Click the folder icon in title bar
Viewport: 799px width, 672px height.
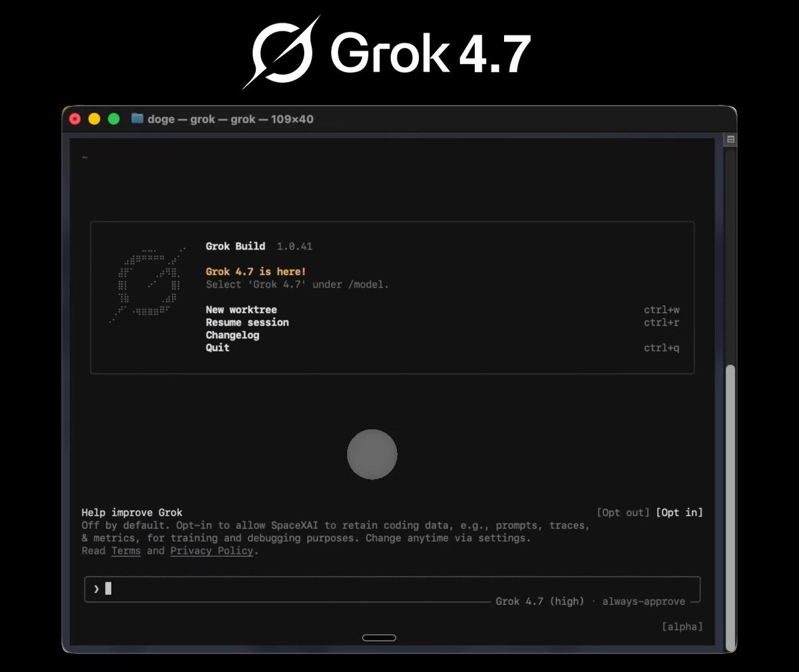(x=137, y=119)
